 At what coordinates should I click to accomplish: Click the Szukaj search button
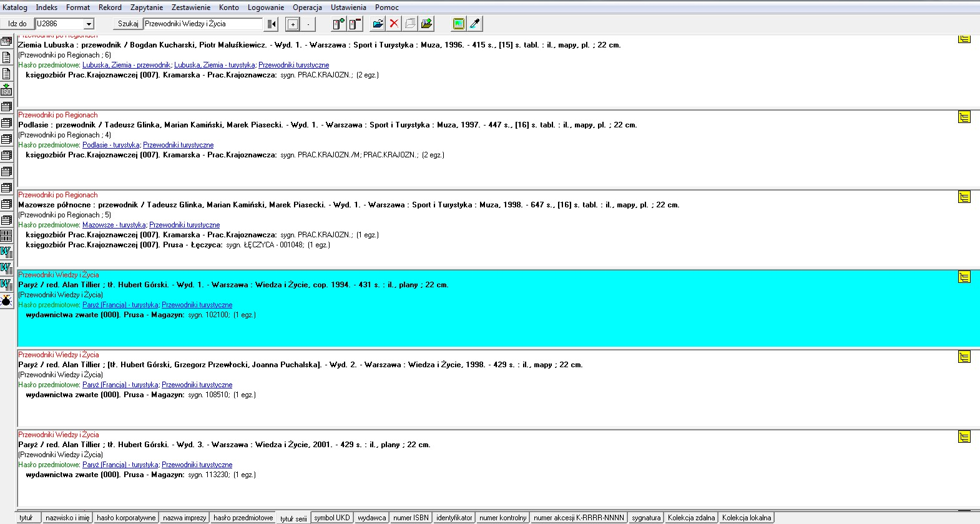[128, 24]
